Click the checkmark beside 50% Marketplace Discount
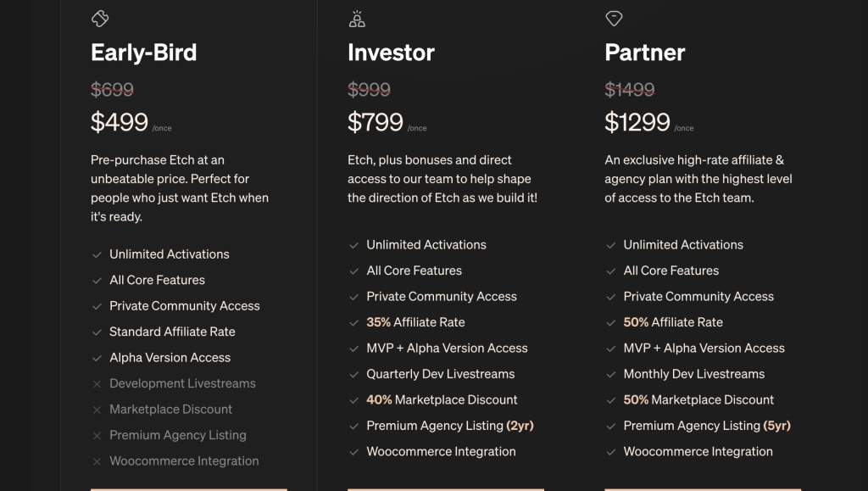 [x=610, y=400]
